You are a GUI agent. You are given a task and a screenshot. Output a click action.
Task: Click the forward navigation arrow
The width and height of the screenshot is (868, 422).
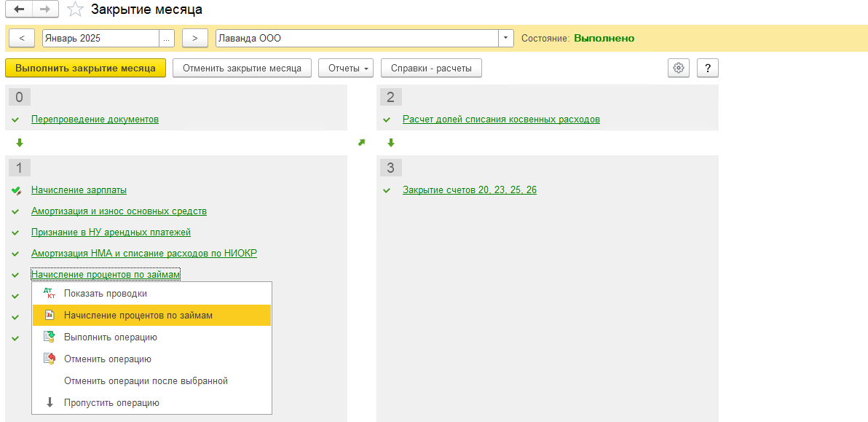45,9
